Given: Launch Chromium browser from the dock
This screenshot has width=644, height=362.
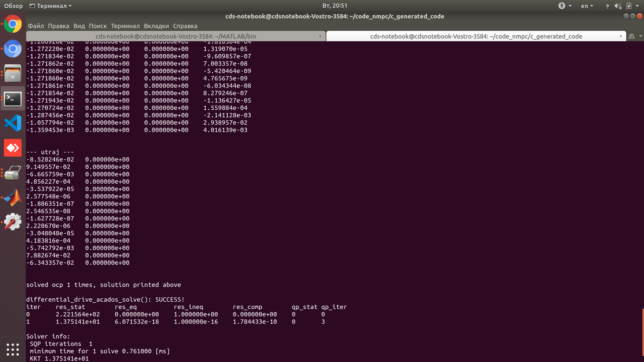Looking at the screenshot, I should [12, 49].
